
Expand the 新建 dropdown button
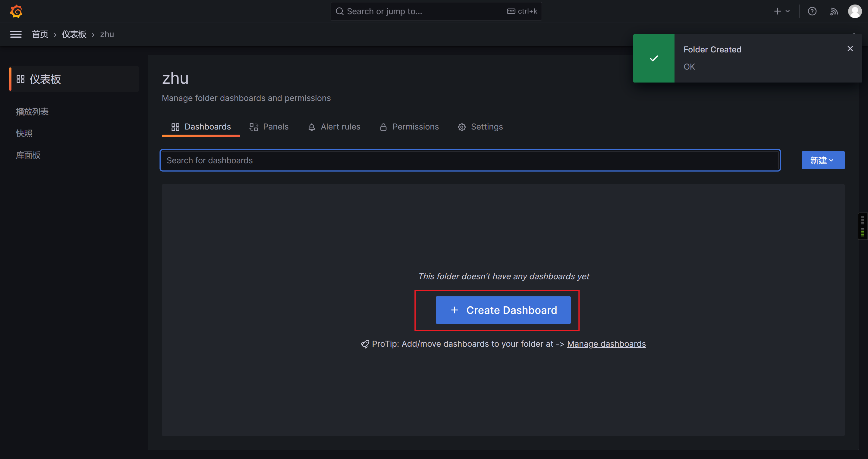point(822,160)
